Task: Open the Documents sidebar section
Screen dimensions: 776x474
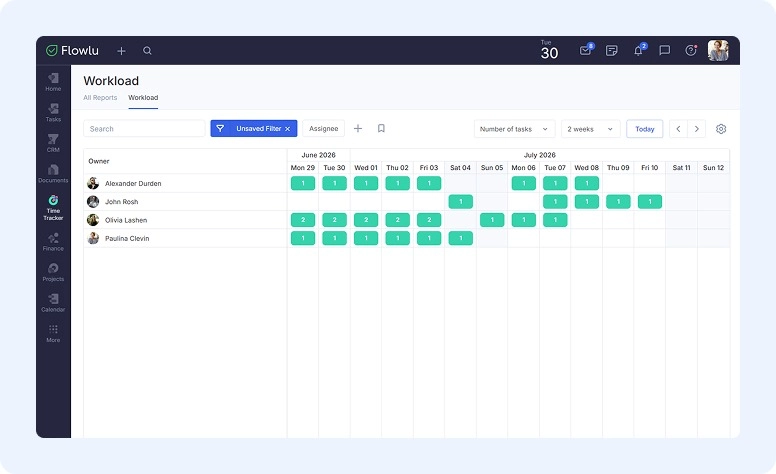Action: tap(53, 174)
